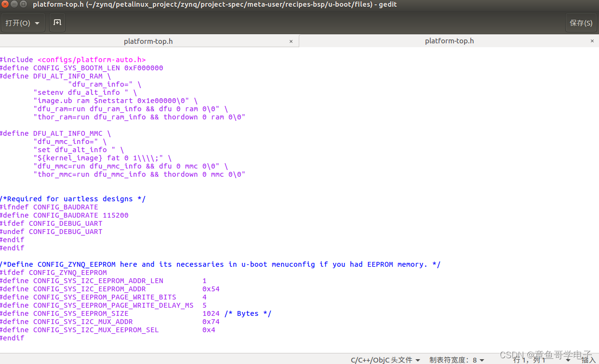The width and height of the screenshot is (599, 364).
Task: Click the "dfu_ram=run dfu_ram_info line
Action: [131, 109]
